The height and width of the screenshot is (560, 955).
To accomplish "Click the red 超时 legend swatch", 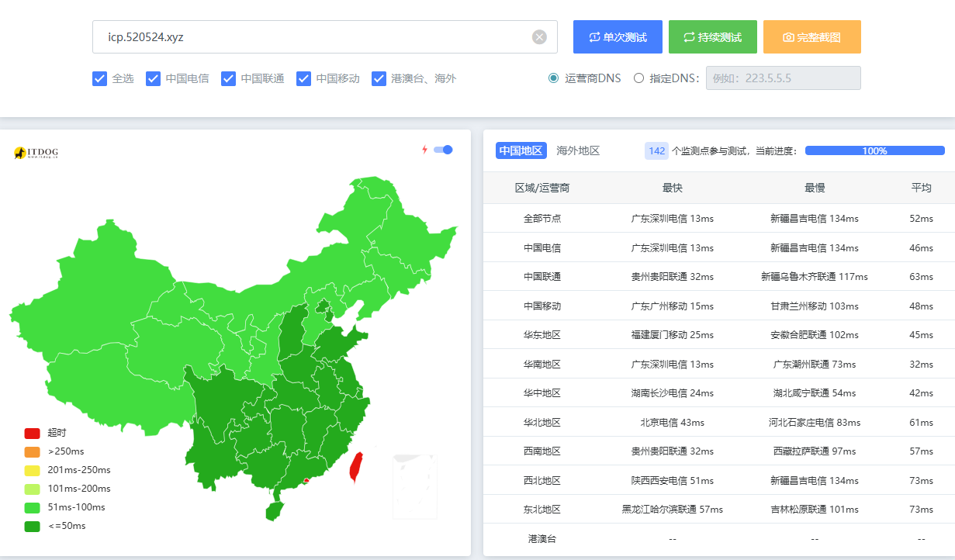I will 32,433.
